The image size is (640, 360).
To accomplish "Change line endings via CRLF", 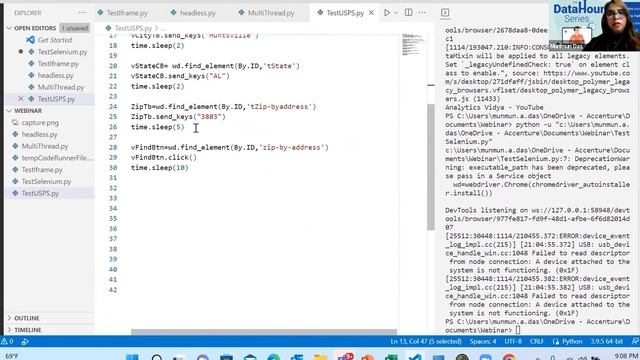I will [536, 341].
